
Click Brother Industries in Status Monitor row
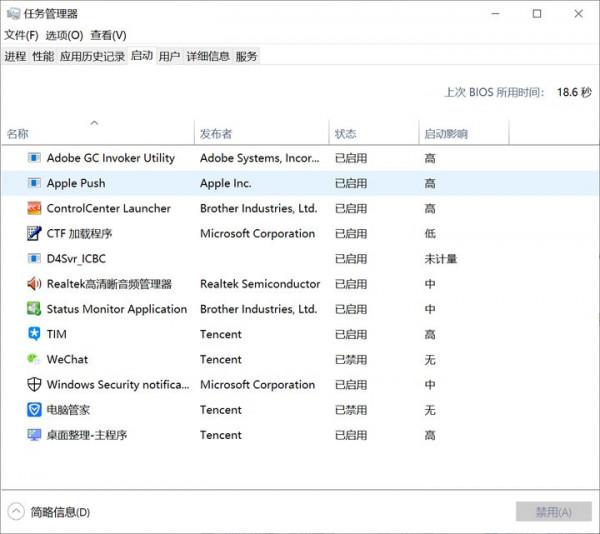point(259,309)
